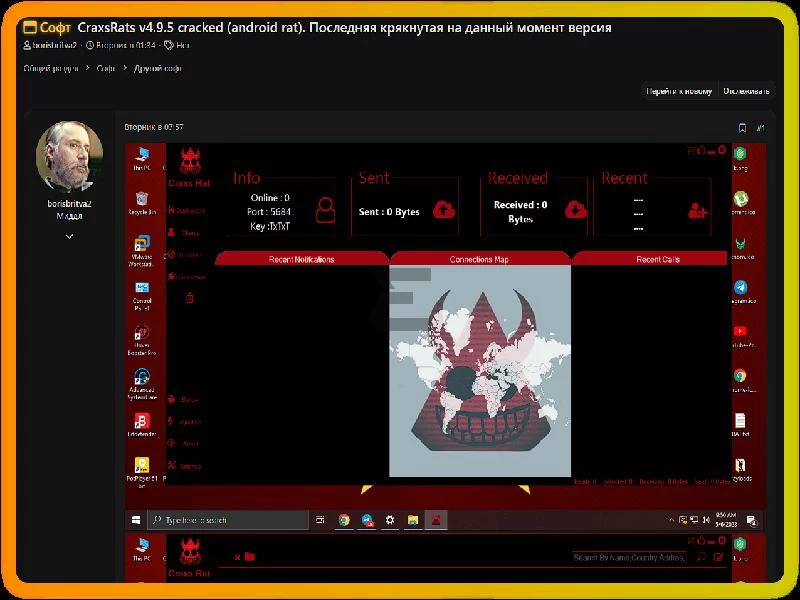Viewport: 800px width, 600px height.
Task: Click the 'Перейти к новому' button
Action: pyautogui.click(x=679, y=91)
